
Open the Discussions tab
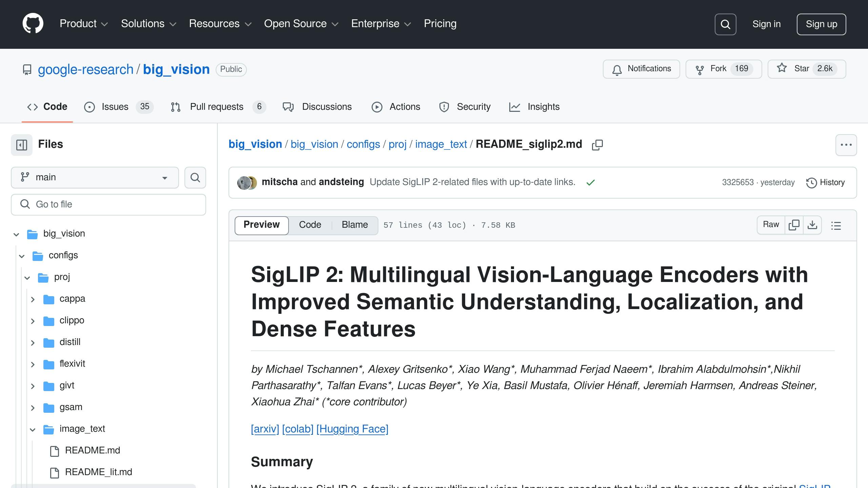[317, 107]
